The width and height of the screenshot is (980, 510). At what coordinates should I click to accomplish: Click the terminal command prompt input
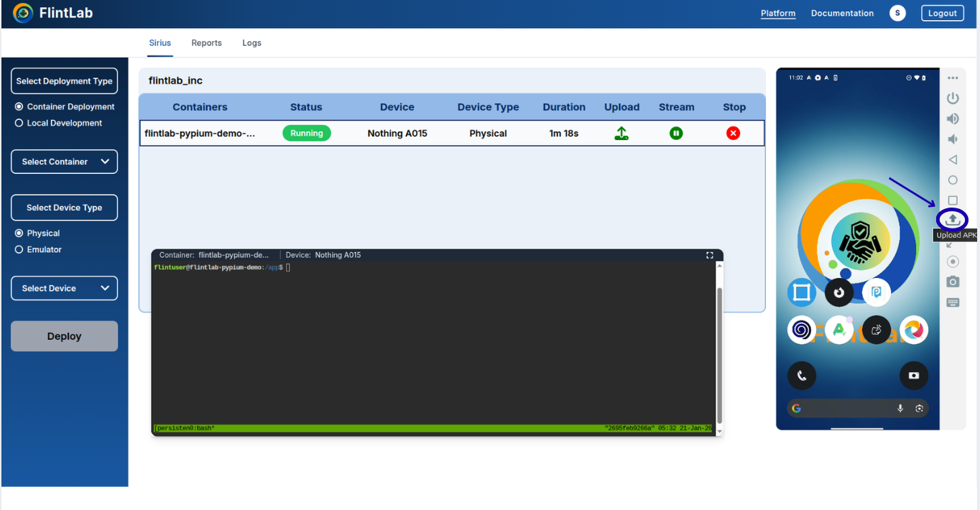[x=289, y=267]
